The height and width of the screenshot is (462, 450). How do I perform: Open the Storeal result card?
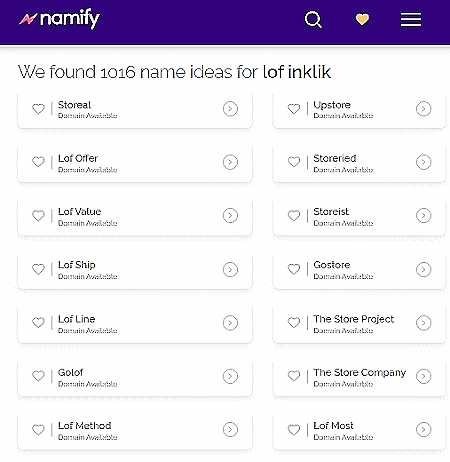pyautogui.click(x=135, y=109)
